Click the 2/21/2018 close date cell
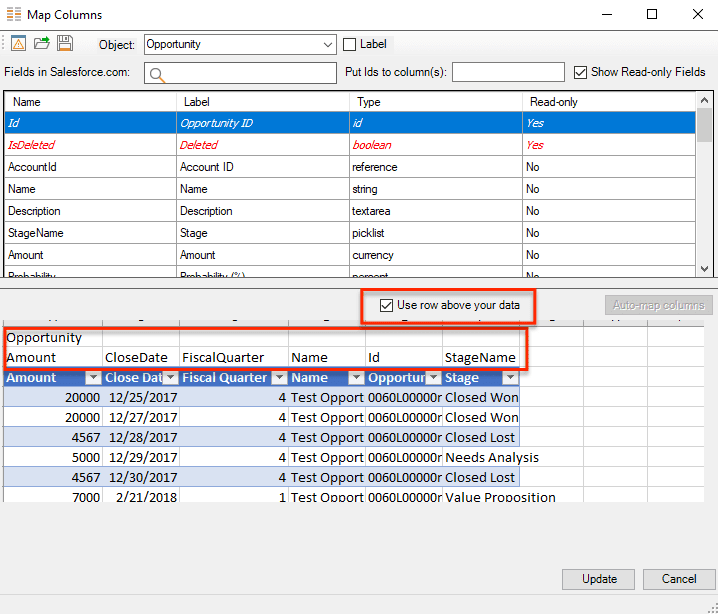 point(141,497)
